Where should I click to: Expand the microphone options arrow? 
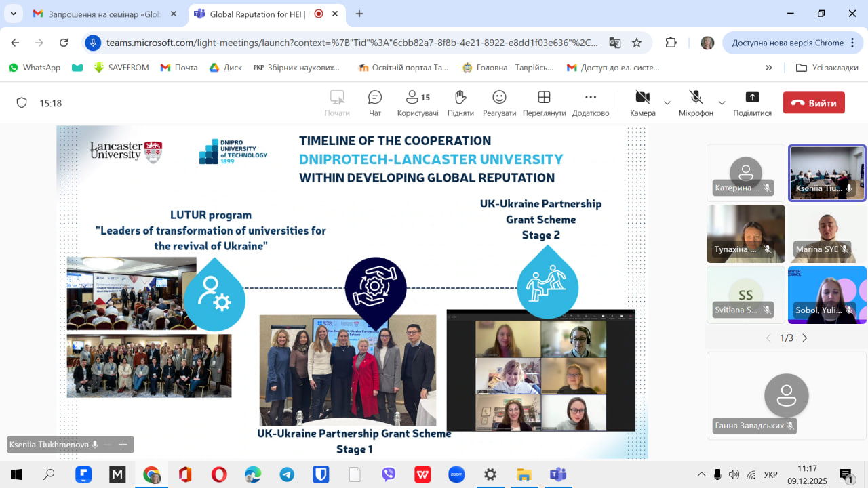[x=722, y=103]
